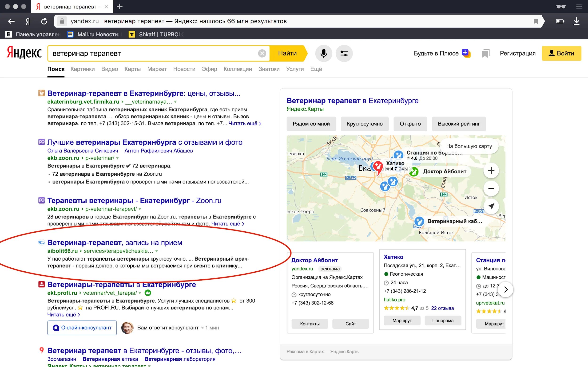Image resolution: width=588 pixels, height=367 pixels.
Task: Open the Ветеринар-терапевт, запись на прием link
Action: [x=115, y=242]
